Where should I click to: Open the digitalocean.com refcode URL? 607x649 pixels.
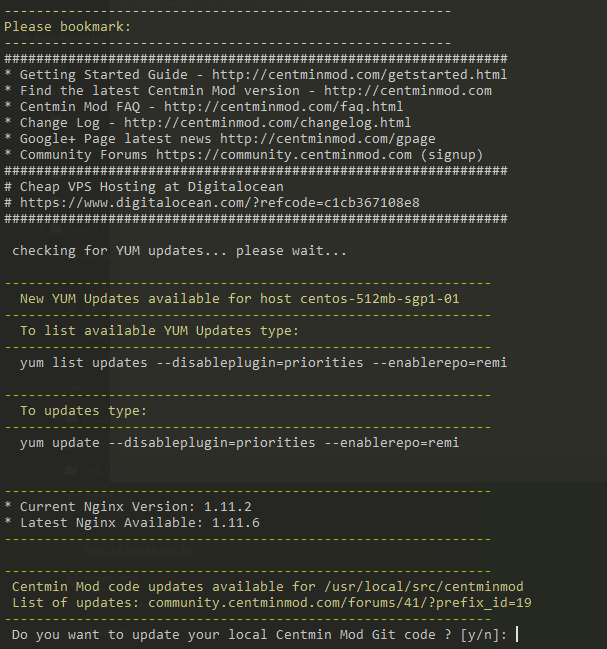coord(220,203)
